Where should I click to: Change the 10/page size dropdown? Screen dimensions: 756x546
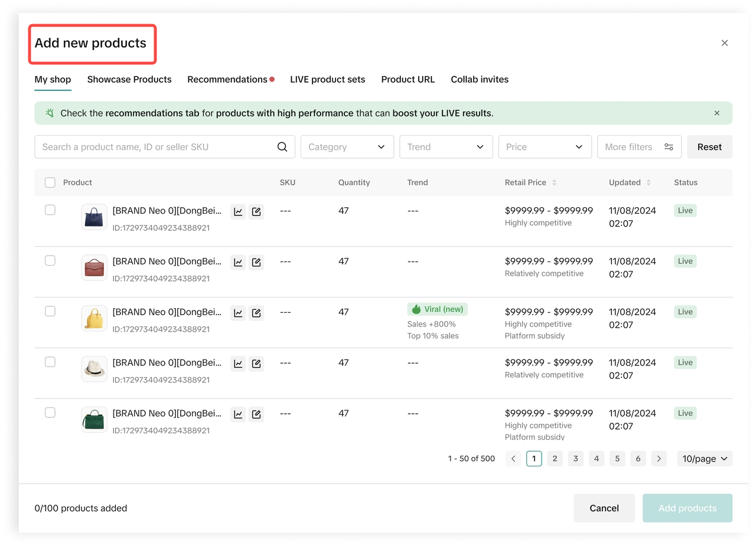point(704,459)
